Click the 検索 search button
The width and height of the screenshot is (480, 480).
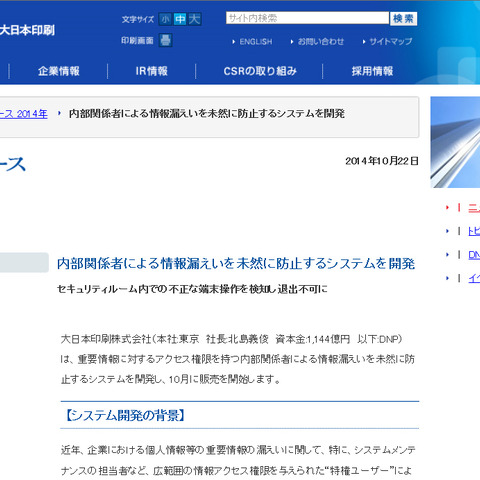click(x=403, y=19)
